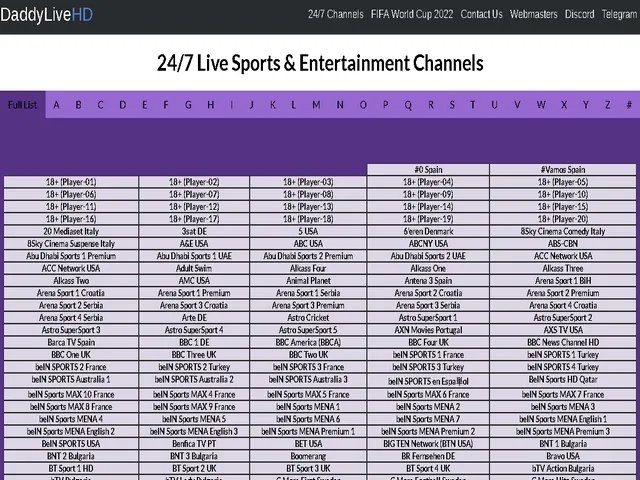Open the BBC One UK channel
This screenshot has width=640, height=480.
[x=71, y=354]
